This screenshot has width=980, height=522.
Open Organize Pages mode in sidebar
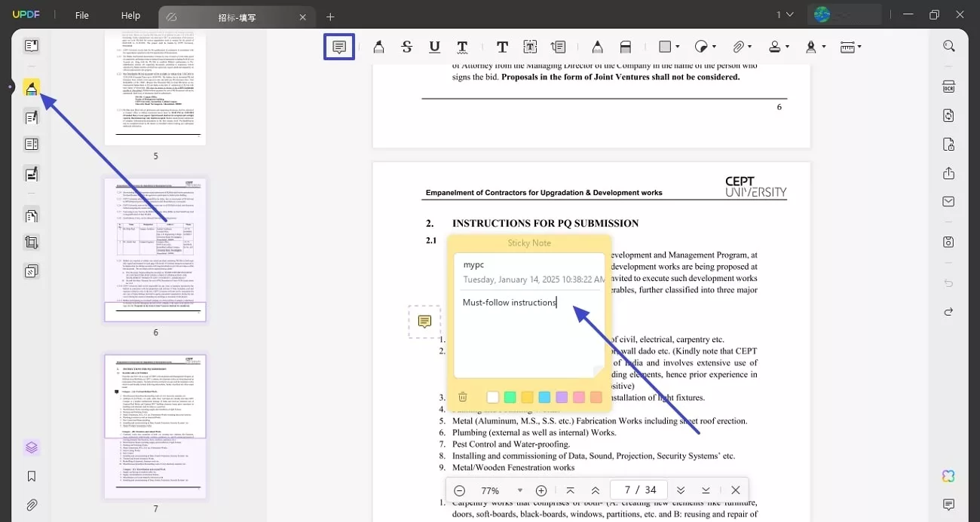[31, 216]
